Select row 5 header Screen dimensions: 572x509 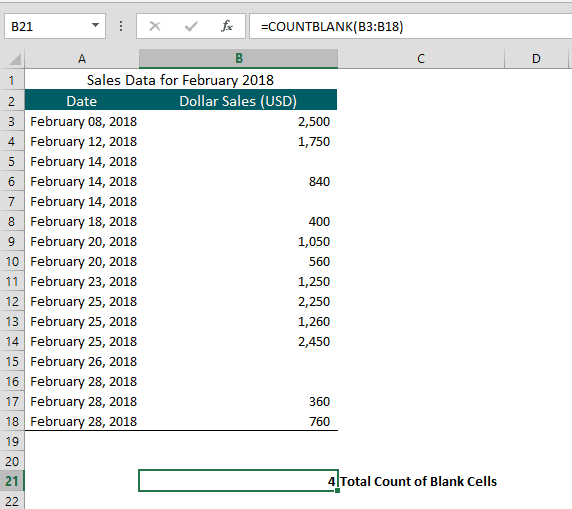[12, 161]
